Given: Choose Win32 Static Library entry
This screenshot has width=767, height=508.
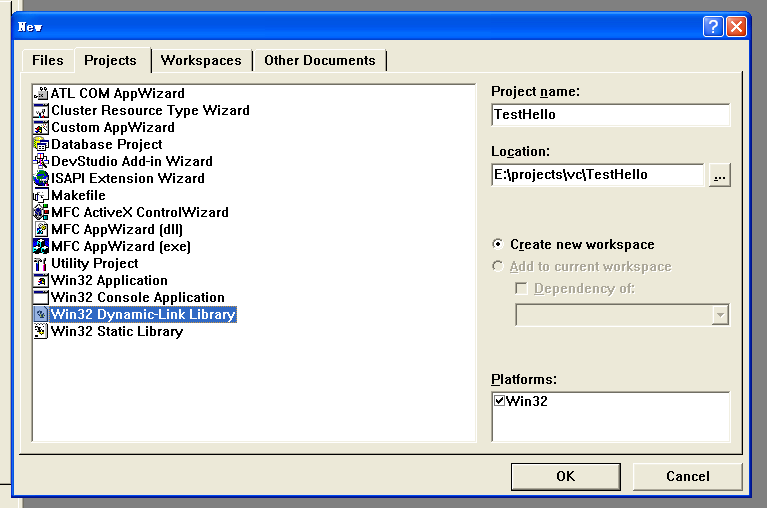Looking at the screenshot, I should (x=117, y=331).
